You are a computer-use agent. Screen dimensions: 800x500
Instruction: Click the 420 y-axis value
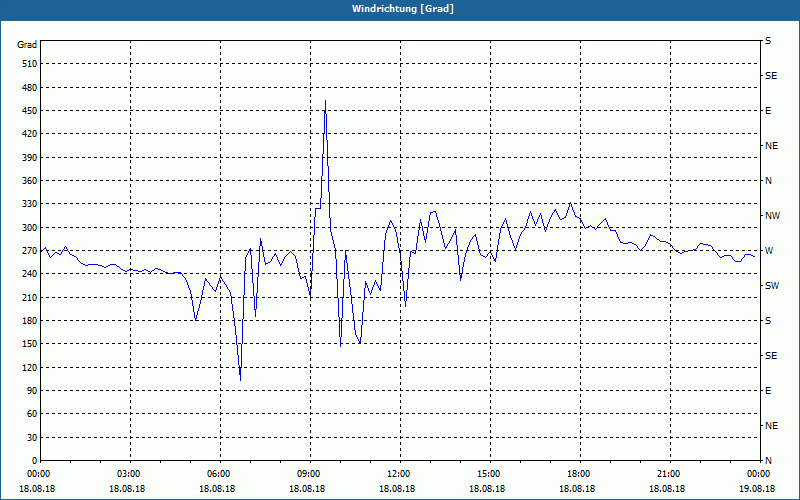(x=30, y=134)
